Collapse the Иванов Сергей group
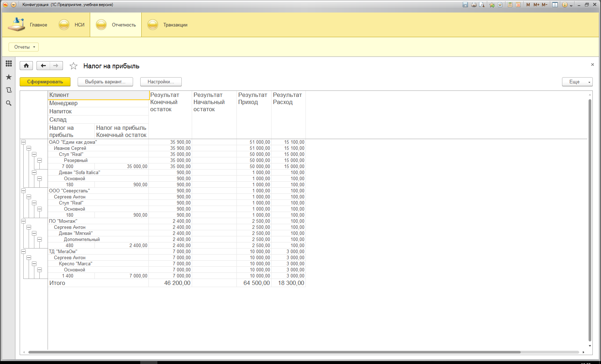 pyautogui.click(x=29, y=148)
